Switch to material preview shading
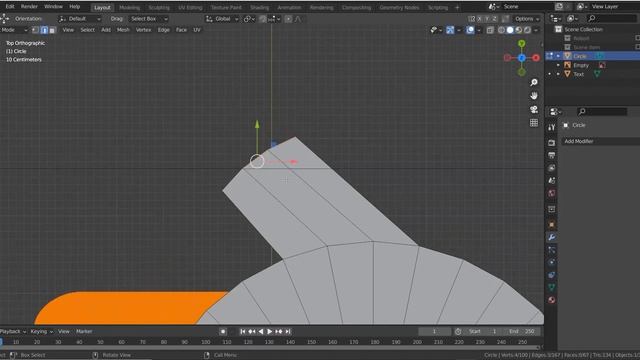This screenshot has height=360, width=640. click(x=518, y=30)
